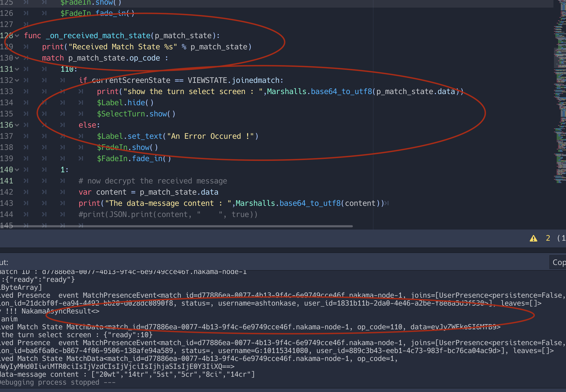This screenshot has width=566, height=392.
Task: Click the warning count "2" indicator
Action: 548,238
